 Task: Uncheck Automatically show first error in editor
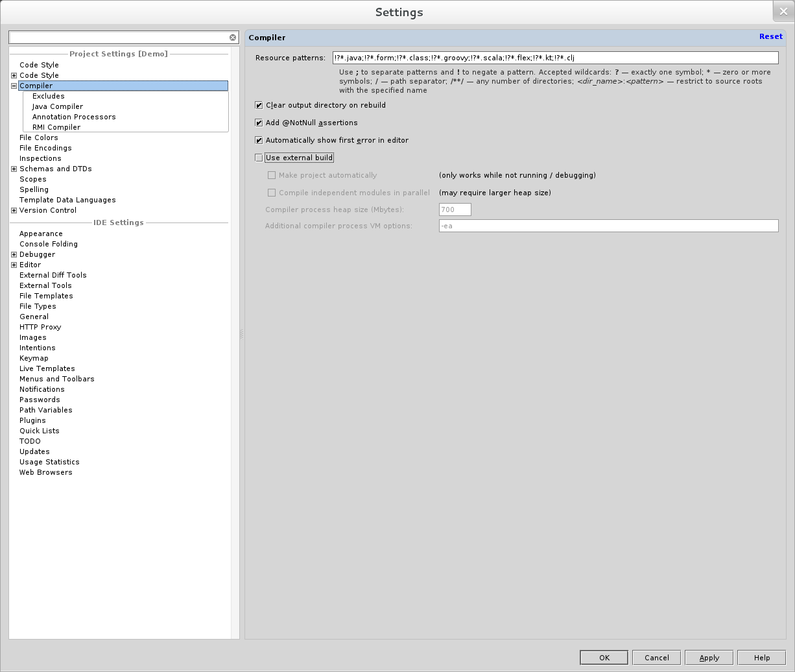click(259, 140)
